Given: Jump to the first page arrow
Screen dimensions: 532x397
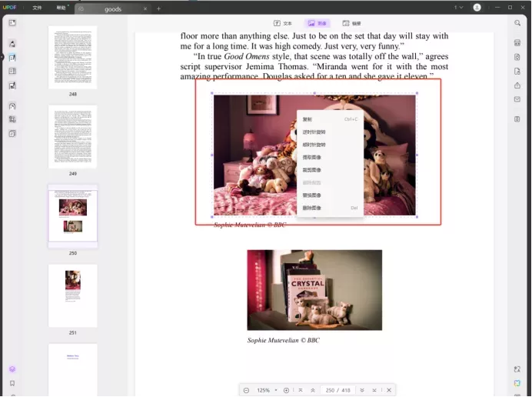Looking at the screenshot, I should [300, 390].
